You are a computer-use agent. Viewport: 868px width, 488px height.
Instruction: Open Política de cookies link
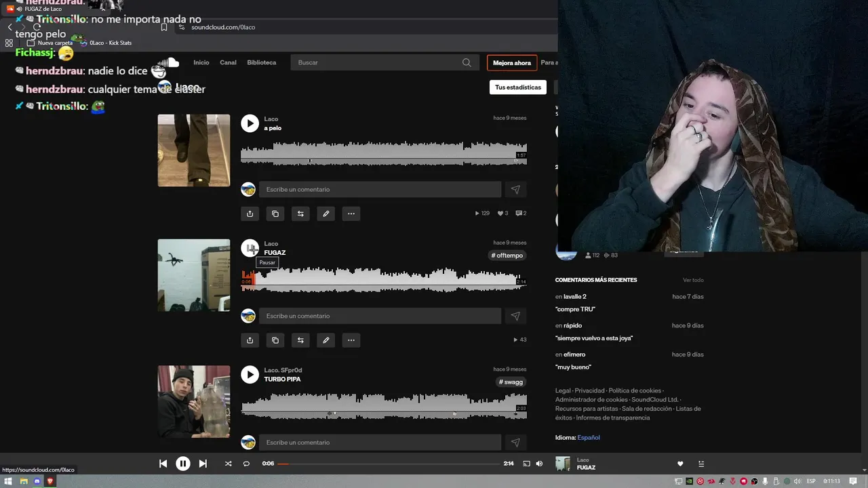(x=635, y=390)
